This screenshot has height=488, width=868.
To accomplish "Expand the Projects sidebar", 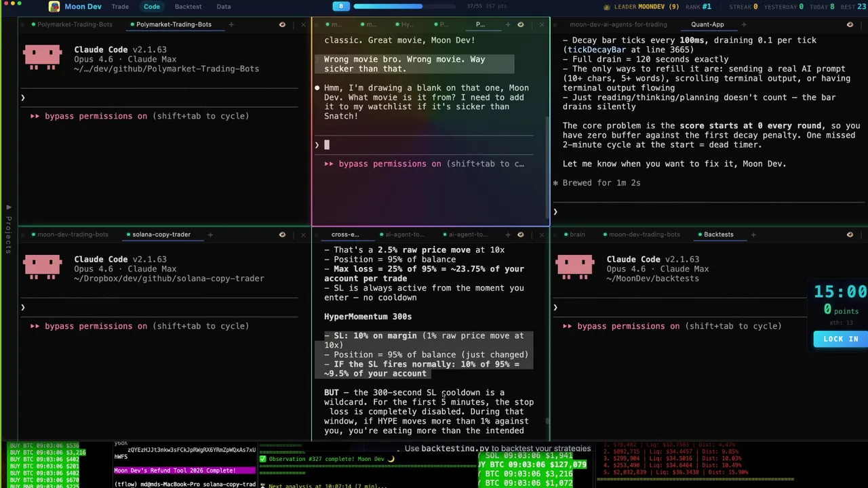I will click(8, 229).
